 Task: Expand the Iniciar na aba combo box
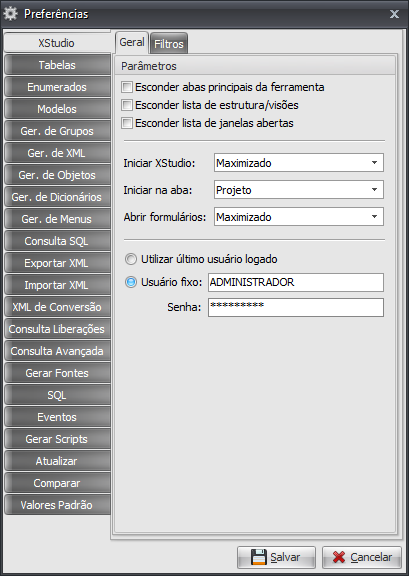(x=299, y=190)
